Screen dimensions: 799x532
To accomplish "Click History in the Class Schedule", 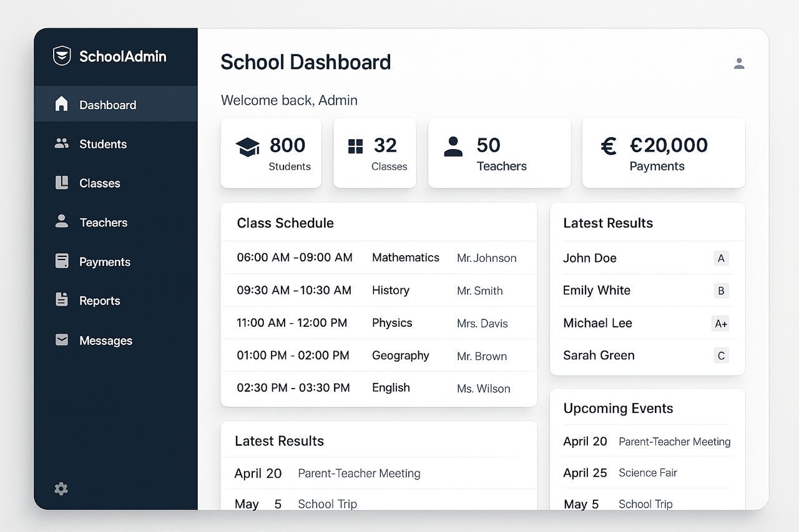I will [391, 291].
